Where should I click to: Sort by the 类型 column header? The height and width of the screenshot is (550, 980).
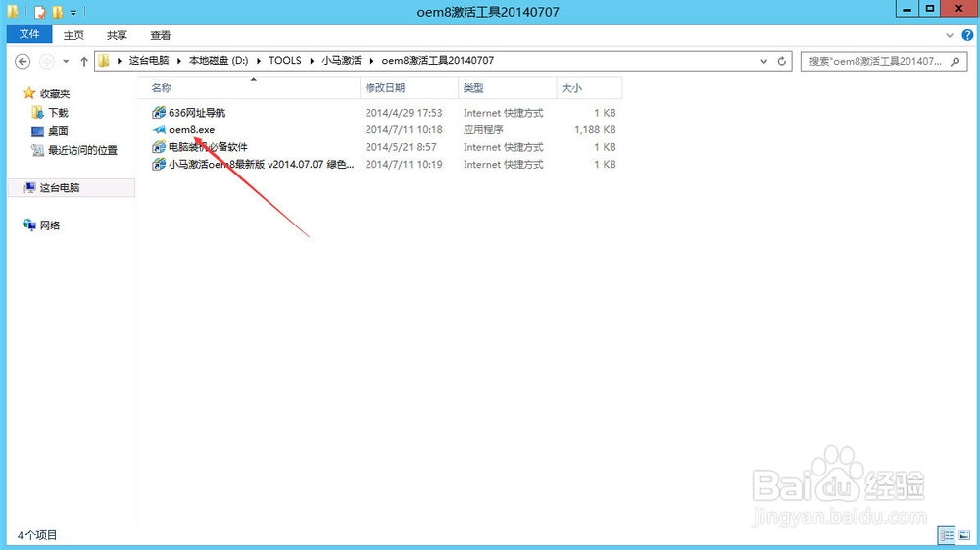(508, 88)
